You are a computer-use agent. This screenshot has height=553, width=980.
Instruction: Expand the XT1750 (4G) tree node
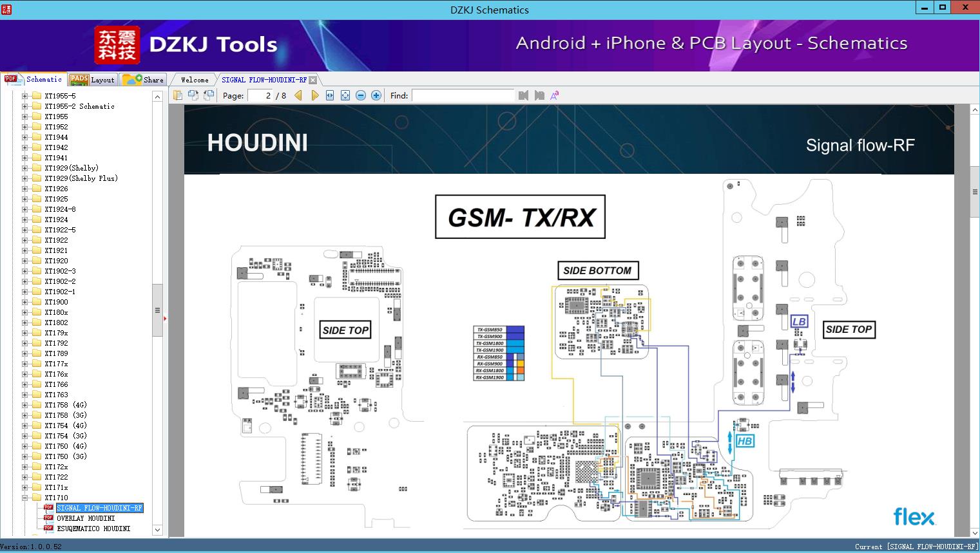click(x=25, y=446)
